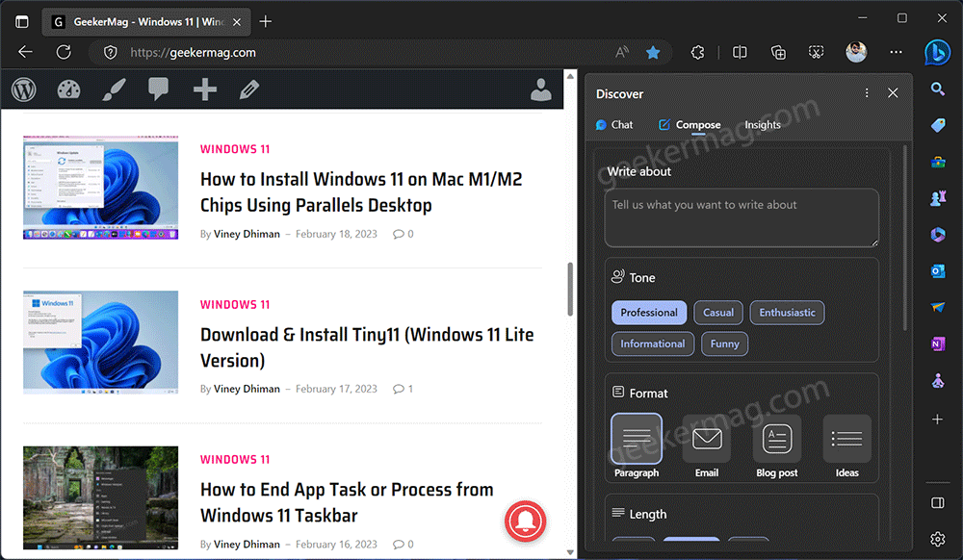Open the Download & Install Tiny11 article

(367, 347)
